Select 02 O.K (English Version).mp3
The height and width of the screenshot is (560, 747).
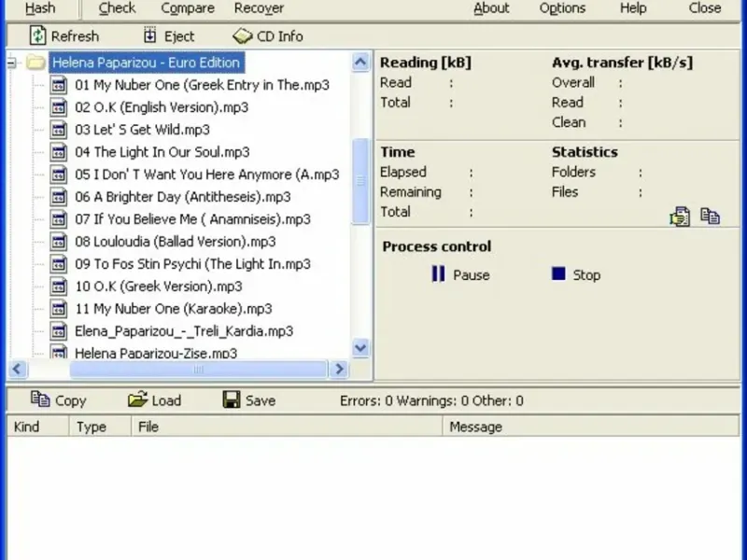(x=162, y=107)
